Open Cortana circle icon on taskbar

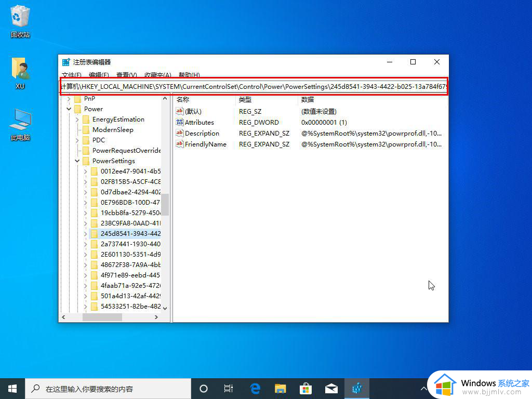pyautogui.click(x=203, y=389)
